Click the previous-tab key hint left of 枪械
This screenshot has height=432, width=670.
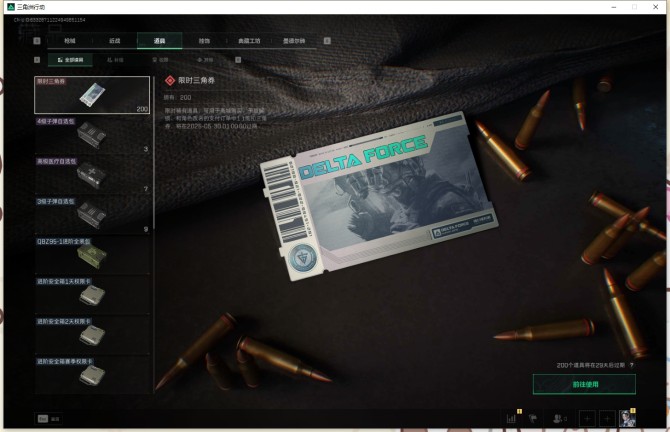coord(37,41)
